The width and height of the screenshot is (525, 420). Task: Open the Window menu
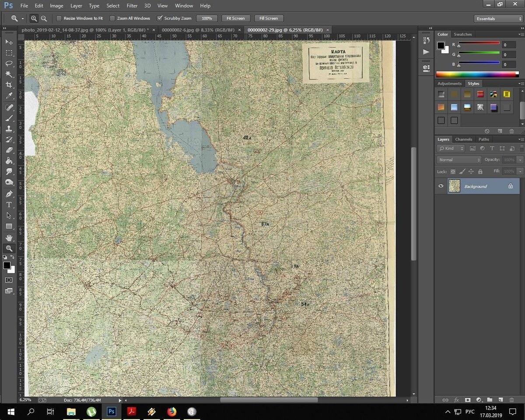pos(184,6)
